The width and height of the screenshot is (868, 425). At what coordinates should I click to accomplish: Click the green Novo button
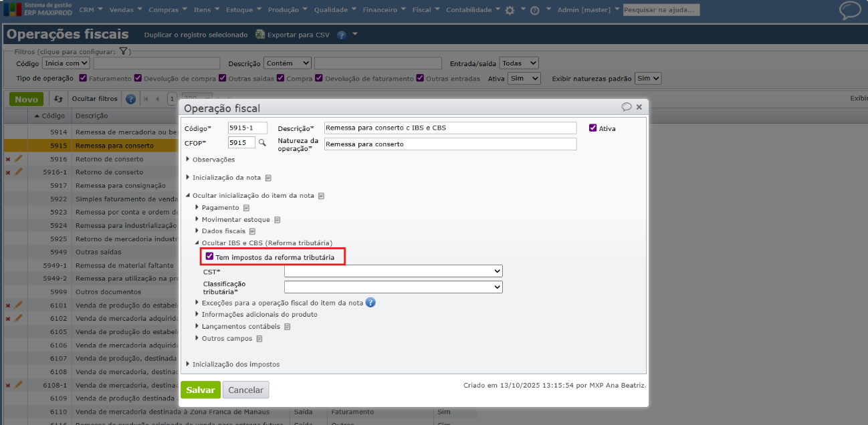pos(26,99)
